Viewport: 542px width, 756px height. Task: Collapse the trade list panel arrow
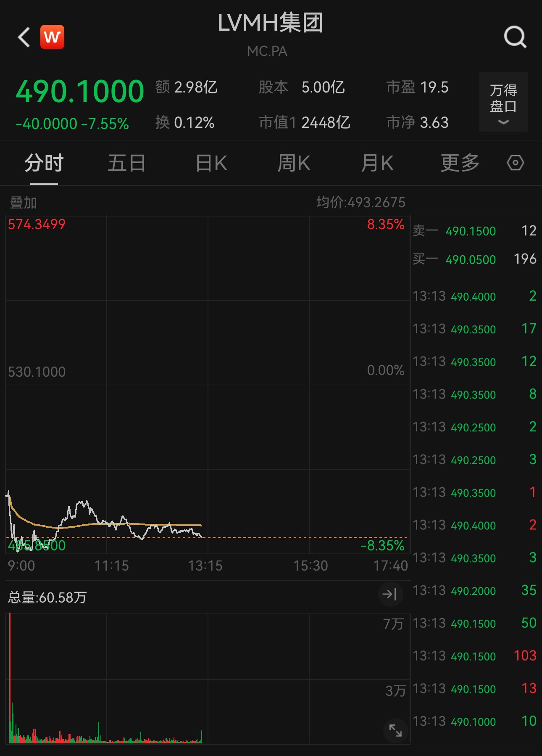click(x=390, y=594)
